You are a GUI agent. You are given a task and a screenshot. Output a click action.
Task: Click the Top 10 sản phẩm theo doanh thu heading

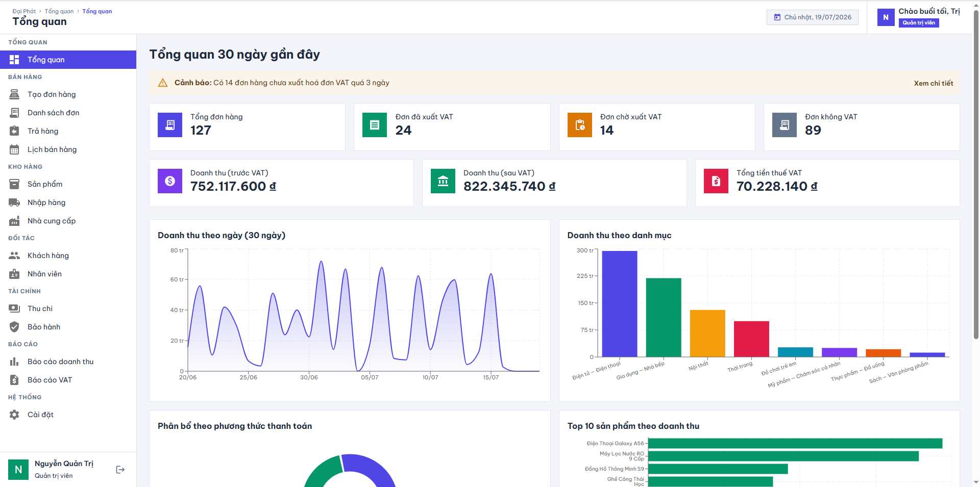point(633,426)
